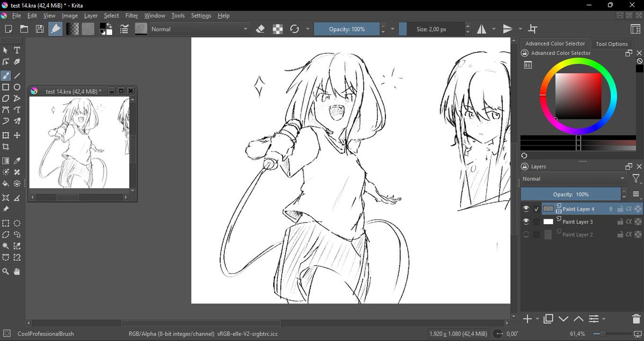Open the brush preset chooser thumbnail
The width and height of the screenshot is (644, 341).
(141, 29)
